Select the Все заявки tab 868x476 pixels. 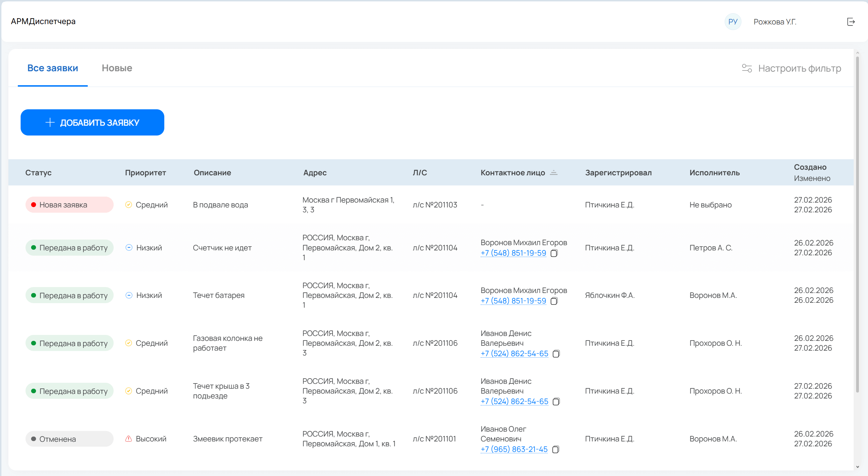tap(53, 68)
